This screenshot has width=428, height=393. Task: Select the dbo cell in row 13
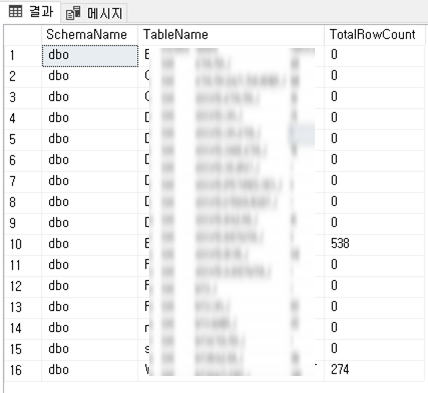(90, 308)
